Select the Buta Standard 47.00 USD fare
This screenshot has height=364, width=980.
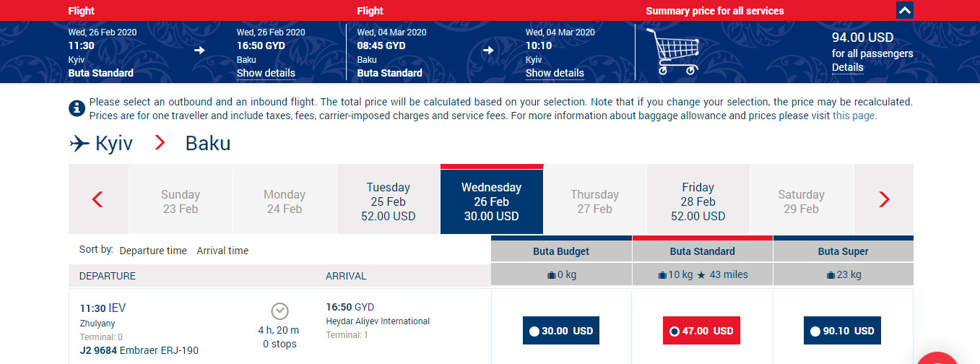702,331
